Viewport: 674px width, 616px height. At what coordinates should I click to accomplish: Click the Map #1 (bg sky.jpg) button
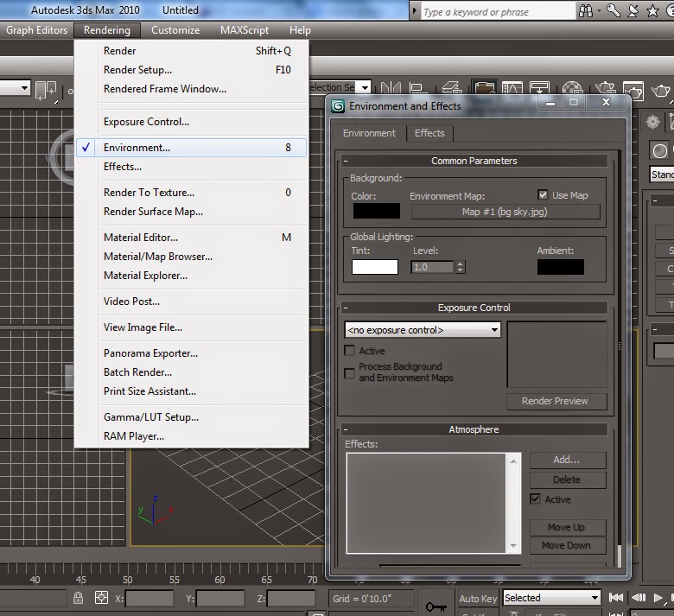505,212
